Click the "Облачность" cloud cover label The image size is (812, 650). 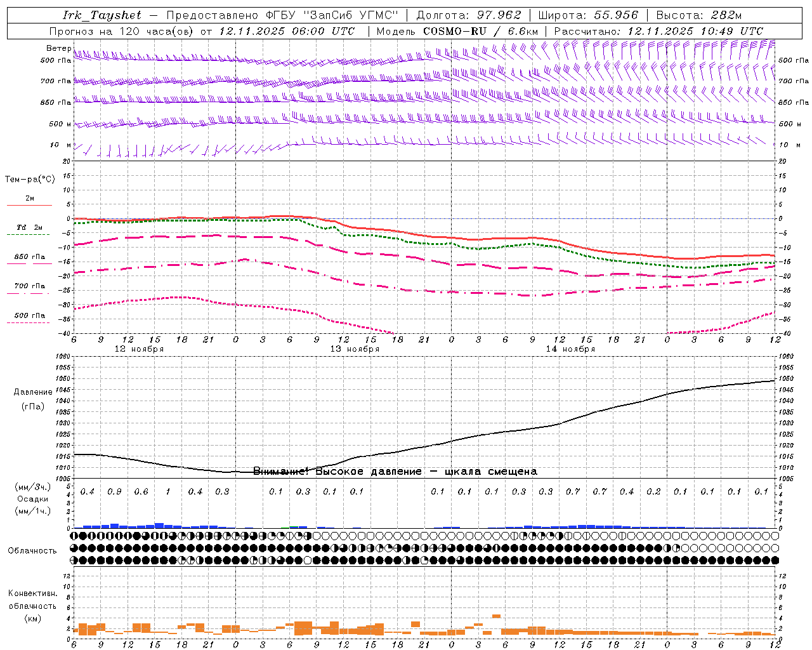pos(32,550)
